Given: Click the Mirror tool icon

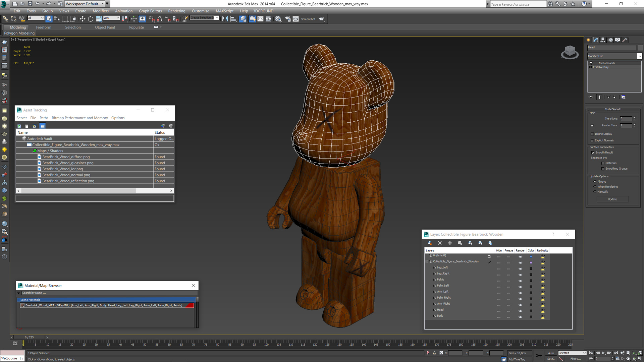Looking at the screenshot, I should (x=225, y=19).
